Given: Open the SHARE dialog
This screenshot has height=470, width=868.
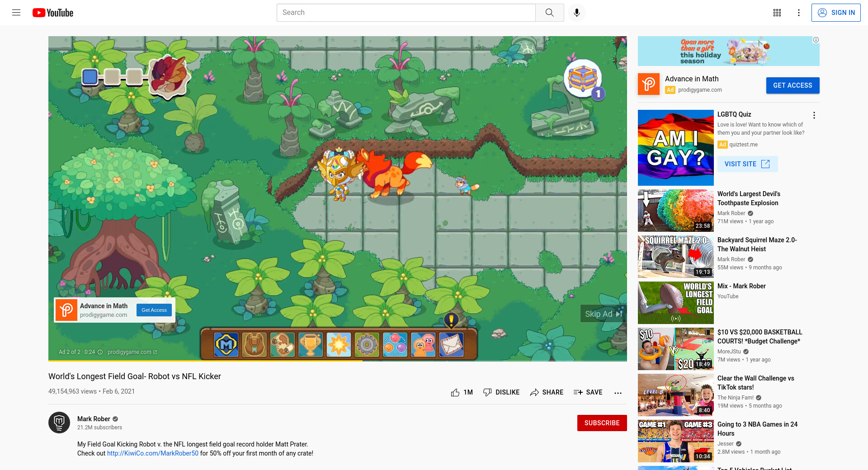Looking at the screenshot, I should tap(547, 392).
